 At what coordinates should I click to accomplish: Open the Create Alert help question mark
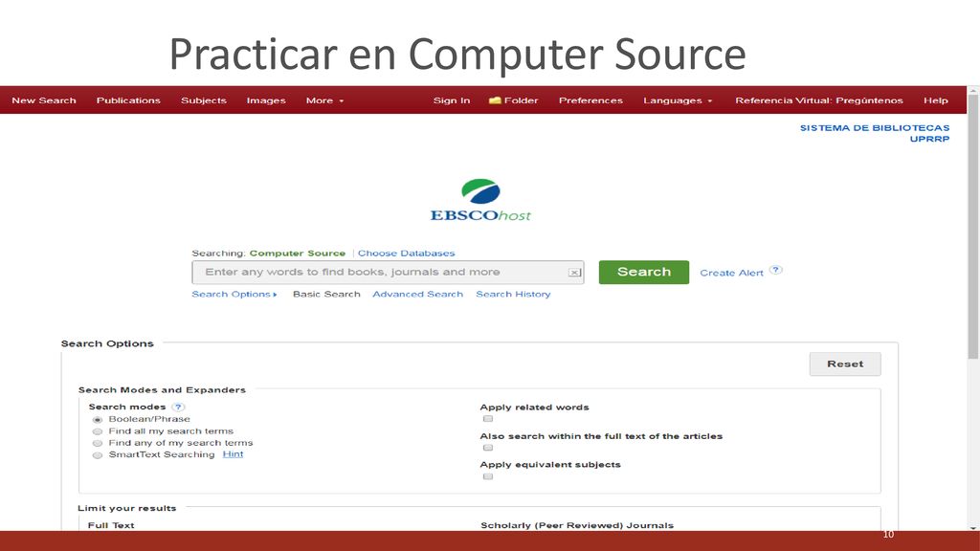tap(775, 270)
